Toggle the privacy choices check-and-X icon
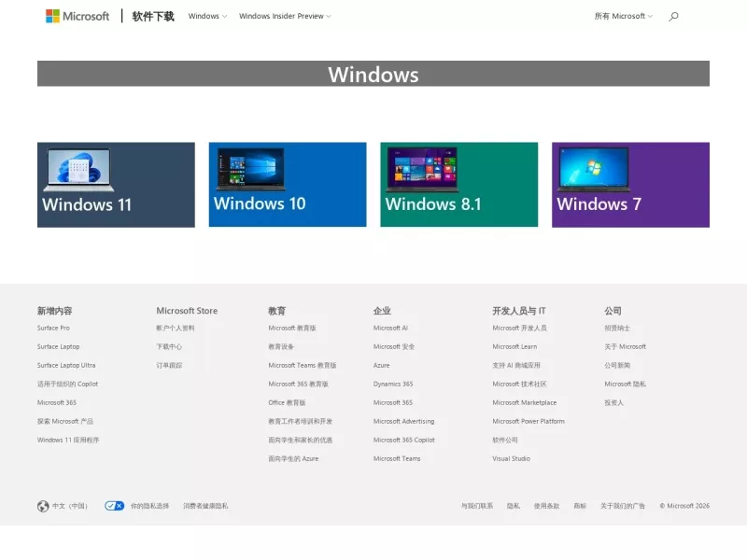Screen dimensions: 747x560 tap(114, 506)
